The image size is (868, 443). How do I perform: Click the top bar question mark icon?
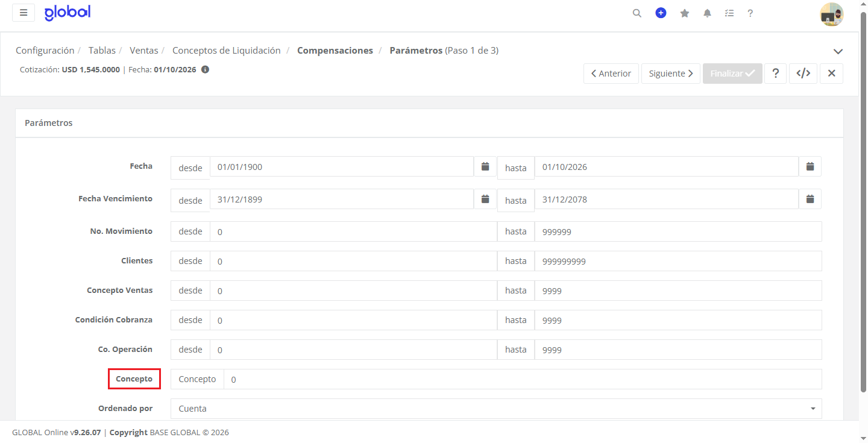(x=750, y=13)
